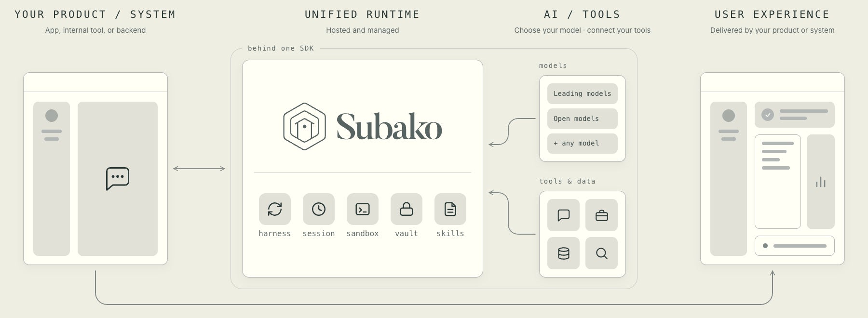868x318 pixels.
Task: Click the vault padlock icon
Action: point(407,209)
